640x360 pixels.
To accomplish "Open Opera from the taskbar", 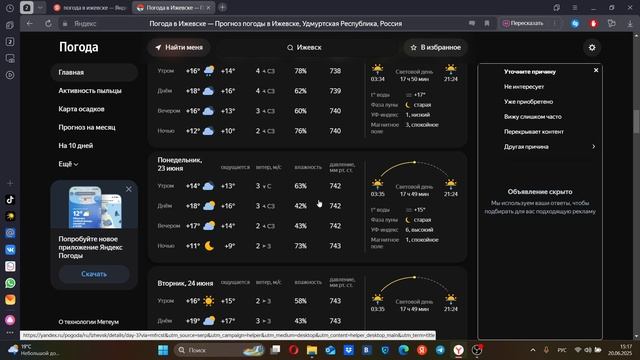I will click(x=293, y=350).
